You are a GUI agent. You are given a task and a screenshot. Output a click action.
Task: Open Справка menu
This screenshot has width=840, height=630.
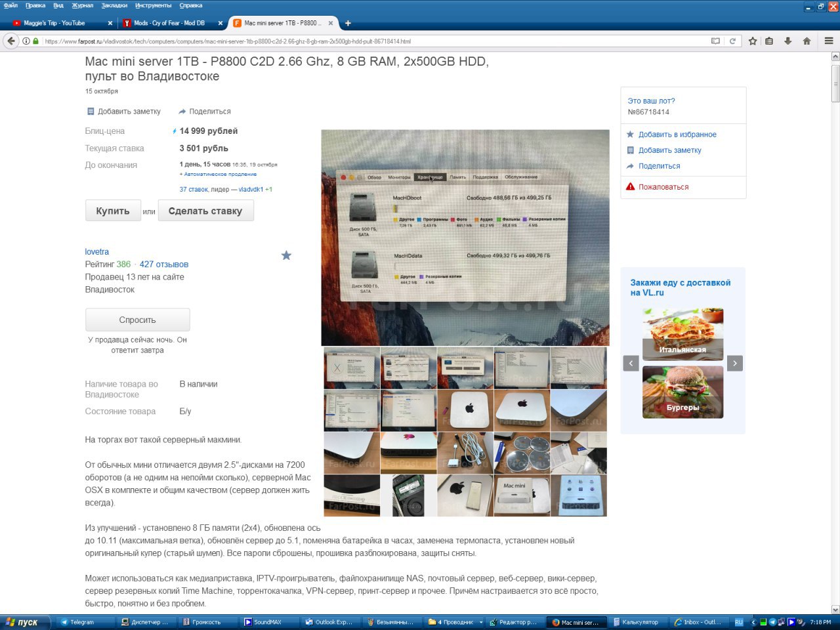191,5
